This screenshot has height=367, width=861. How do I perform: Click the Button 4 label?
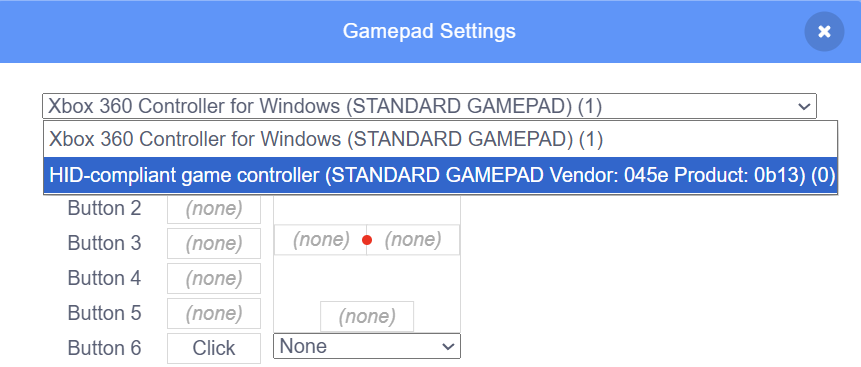coord(104,278)
